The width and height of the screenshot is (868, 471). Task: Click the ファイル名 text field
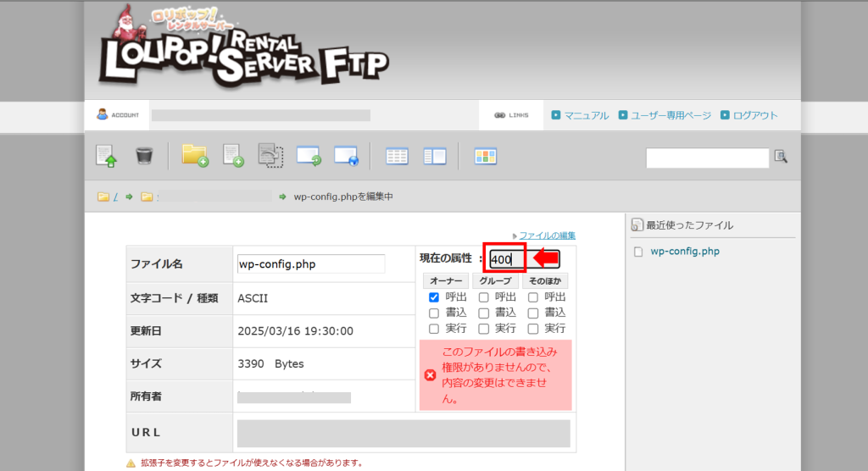point(311,264)
